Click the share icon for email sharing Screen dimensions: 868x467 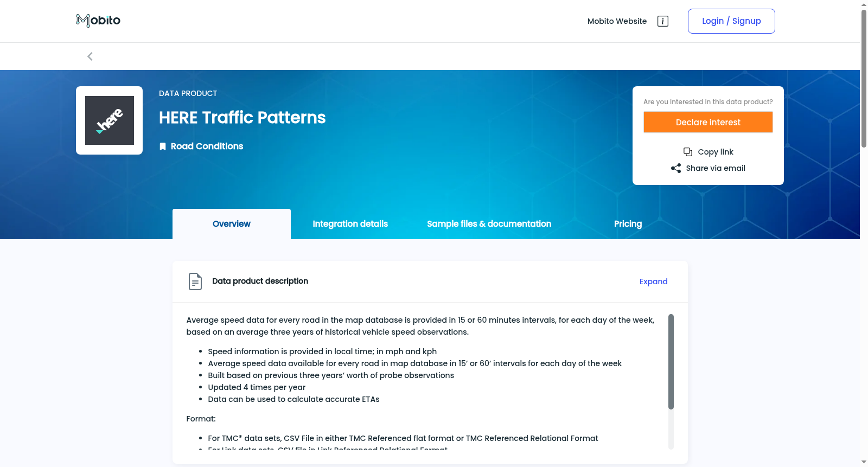pos(676,168)
